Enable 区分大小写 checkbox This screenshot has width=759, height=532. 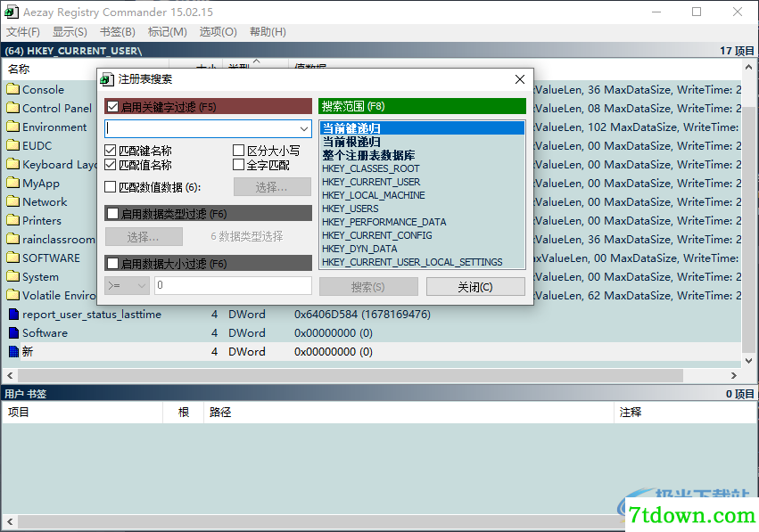click(x=238, y=151)
